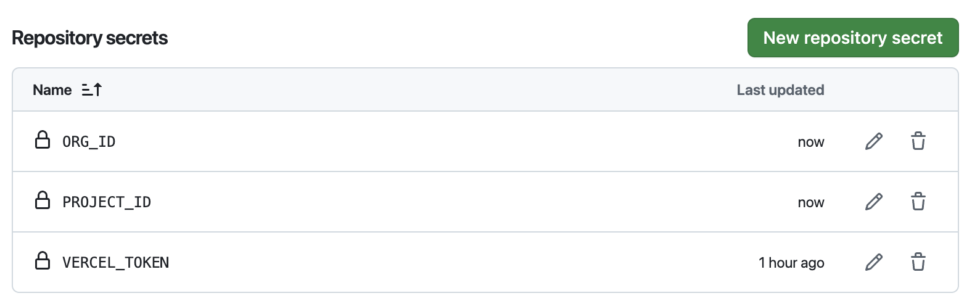
Task: Delete the PROJECT_ID secret with trash icon
Action: pyautogui.click(x=918, y=202)
